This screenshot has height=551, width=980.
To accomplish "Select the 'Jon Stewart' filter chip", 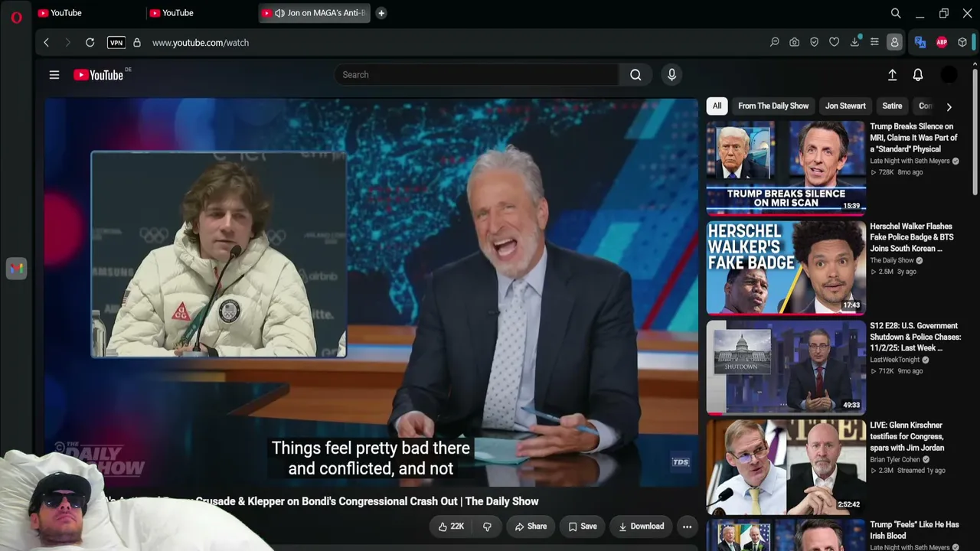I will tap(845, 106).
